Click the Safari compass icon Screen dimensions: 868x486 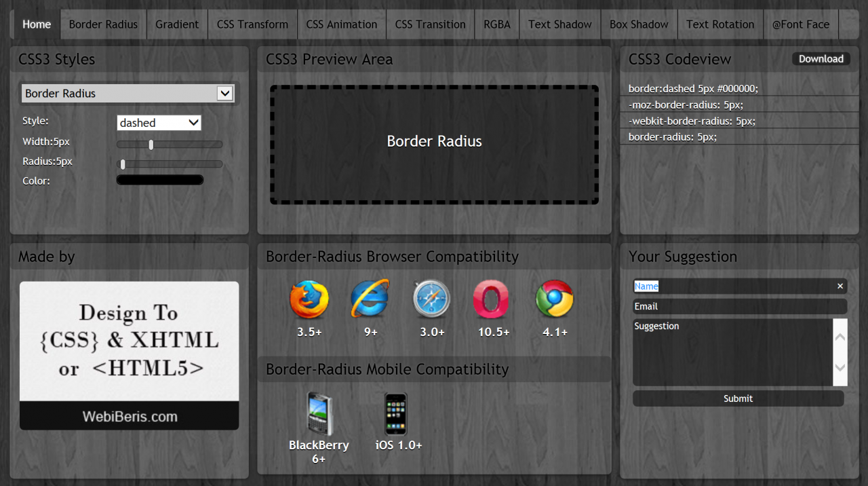[432, 299]
